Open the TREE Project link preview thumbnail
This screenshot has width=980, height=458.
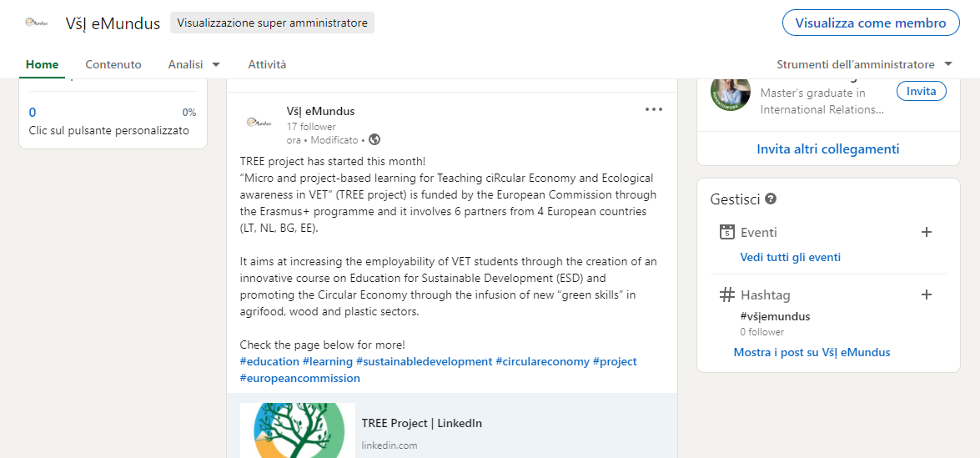298,430
